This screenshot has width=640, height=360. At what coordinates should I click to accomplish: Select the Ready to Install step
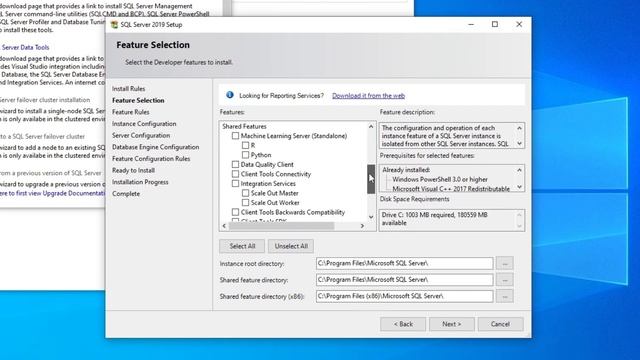click(133, 170)
